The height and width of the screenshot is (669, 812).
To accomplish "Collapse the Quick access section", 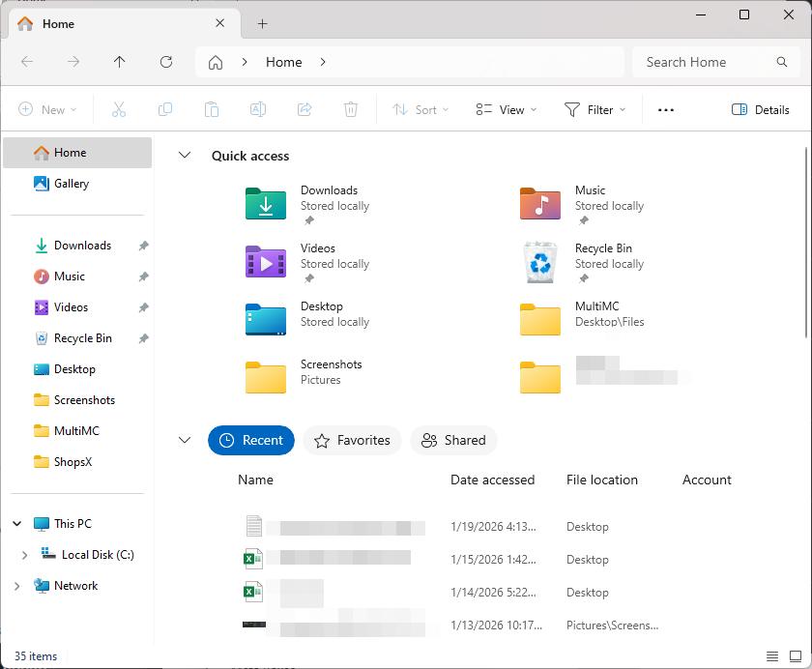I will pyautogui.click(x=184, y=155).
